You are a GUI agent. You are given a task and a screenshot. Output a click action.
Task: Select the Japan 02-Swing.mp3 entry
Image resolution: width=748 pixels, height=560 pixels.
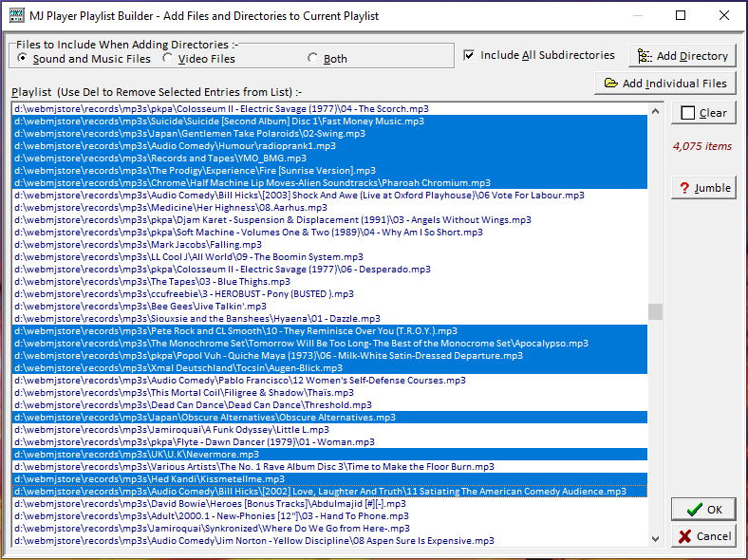click(329, 134)
